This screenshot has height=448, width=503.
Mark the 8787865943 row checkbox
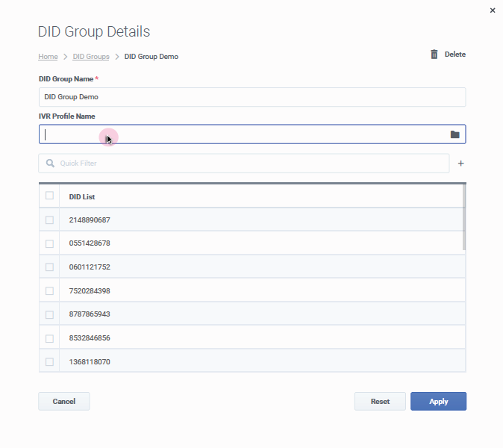click(49, 314)
